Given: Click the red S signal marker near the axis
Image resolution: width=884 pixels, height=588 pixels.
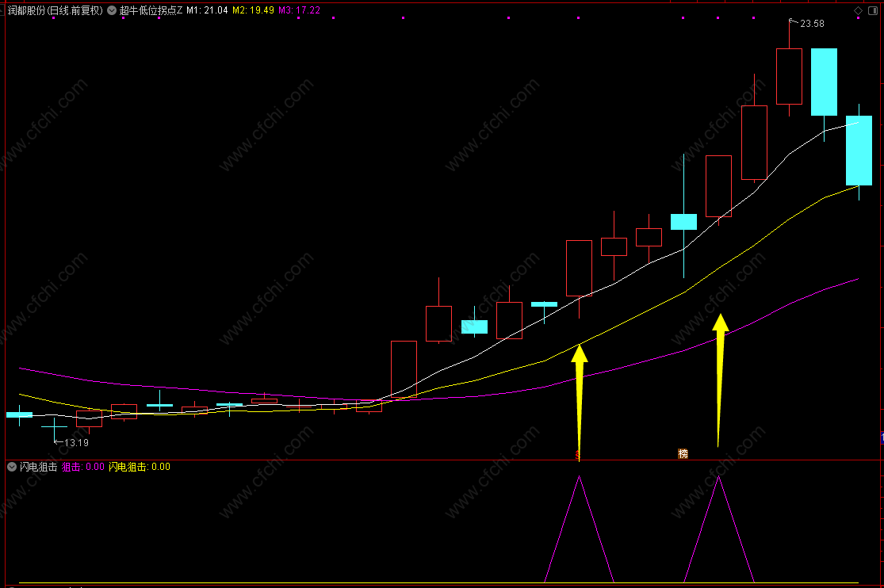Looking at the screenshot, I should point(577,454).
